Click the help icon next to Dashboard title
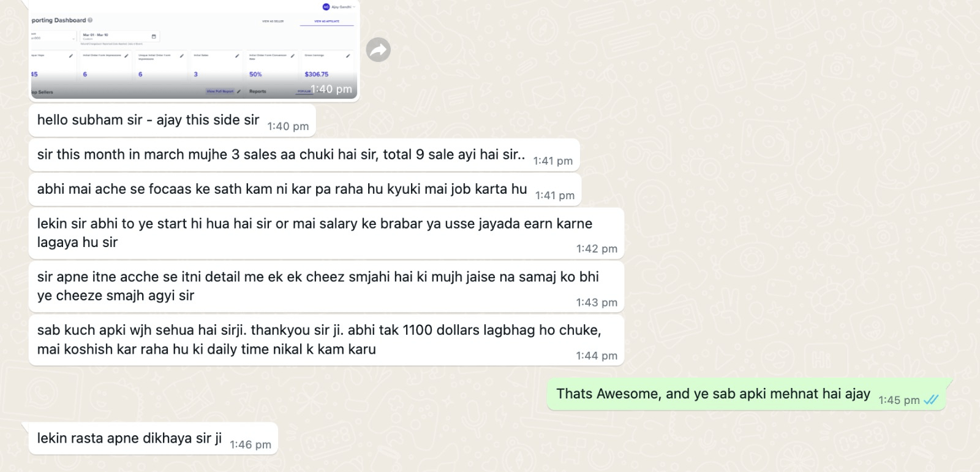Viewport: 980px width, 472px height. point(90,20)
